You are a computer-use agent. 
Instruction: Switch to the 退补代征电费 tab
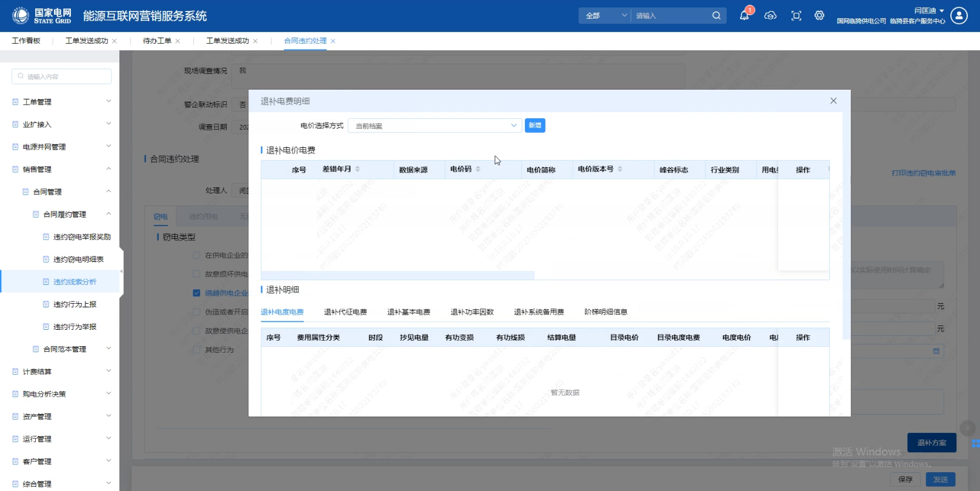[x=345, y=312]
